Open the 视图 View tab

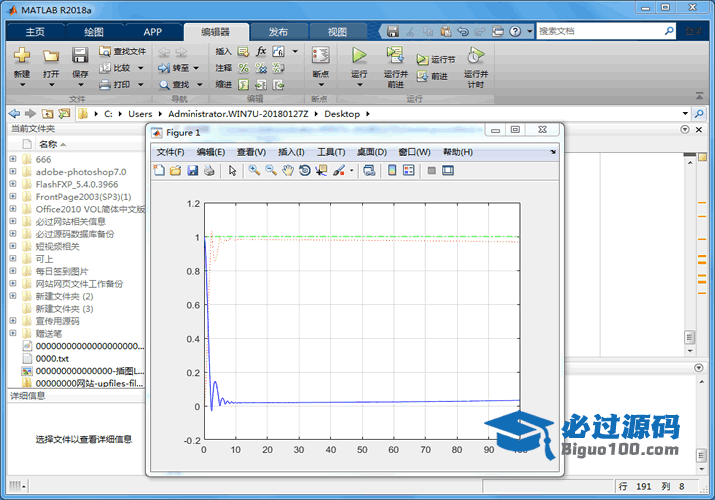(337, 32)
